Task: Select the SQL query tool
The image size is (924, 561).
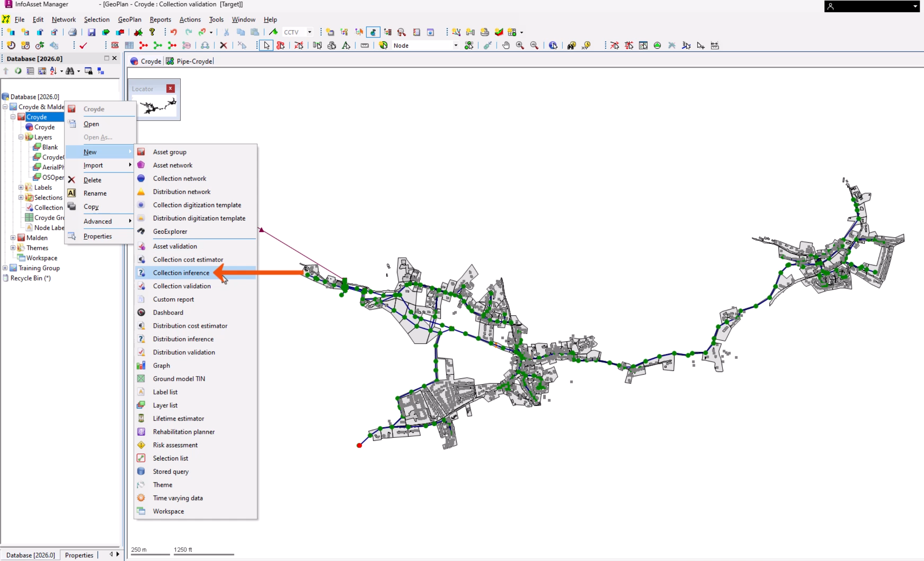Action: (x=115, y=45)
